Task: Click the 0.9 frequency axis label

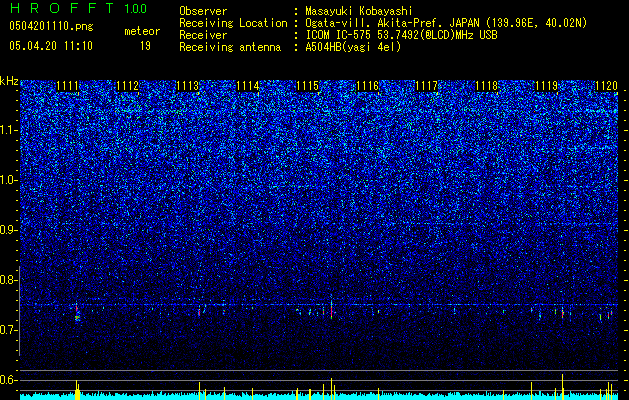Action: tap(9, 230)
